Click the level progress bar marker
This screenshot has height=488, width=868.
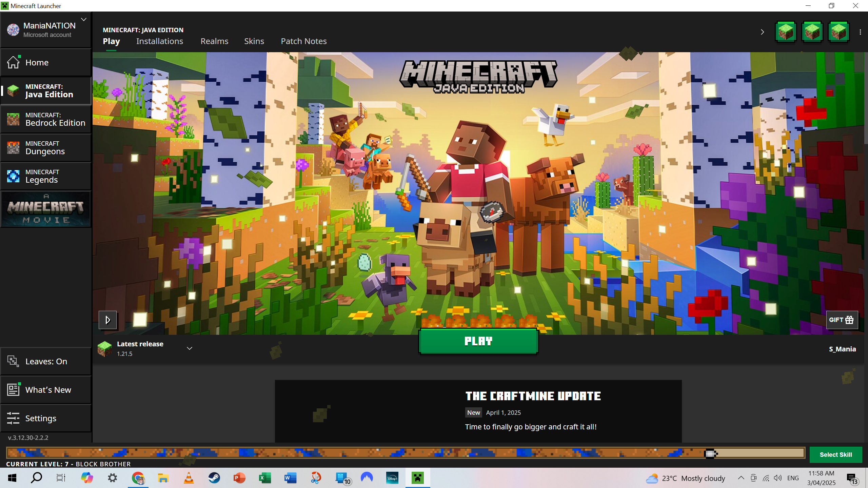710,453
